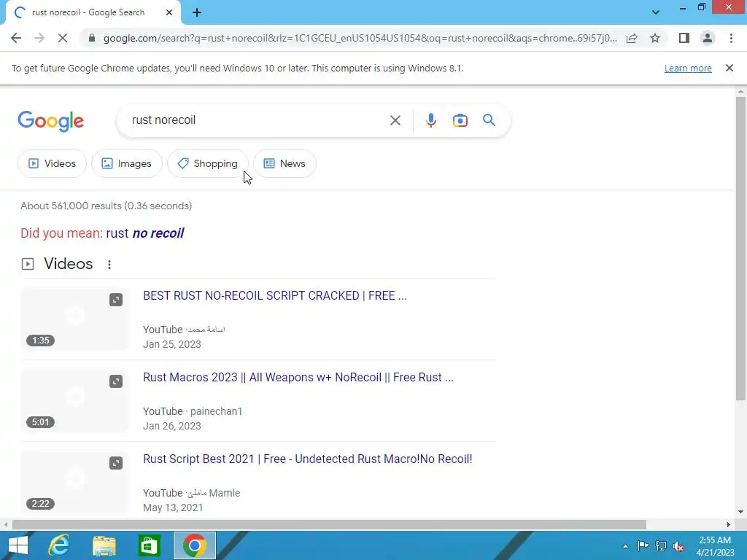Click the muted volume tray icon
This screenshot has height=560, width=747.
coord(678,546)
